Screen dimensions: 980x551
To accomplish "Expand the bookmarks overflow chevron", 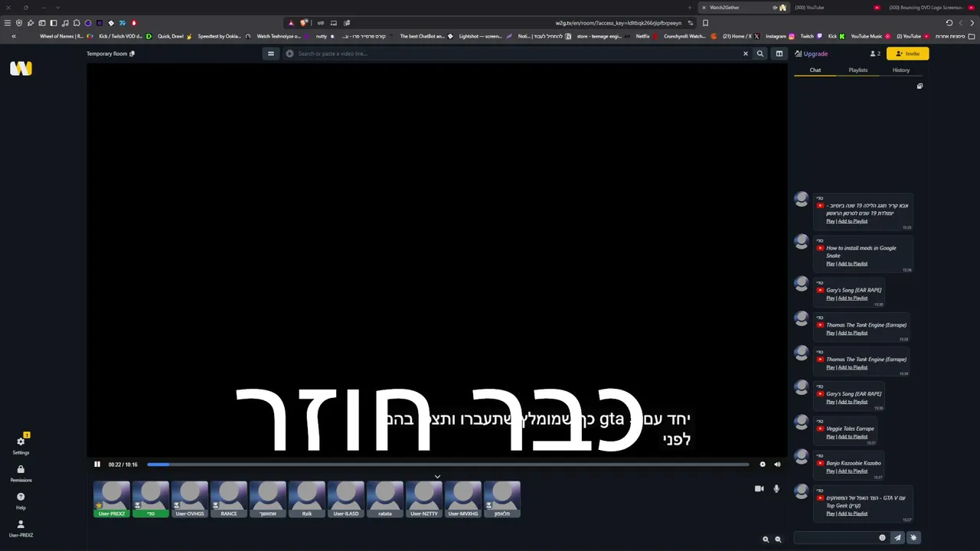I will [x=13, y=36].
